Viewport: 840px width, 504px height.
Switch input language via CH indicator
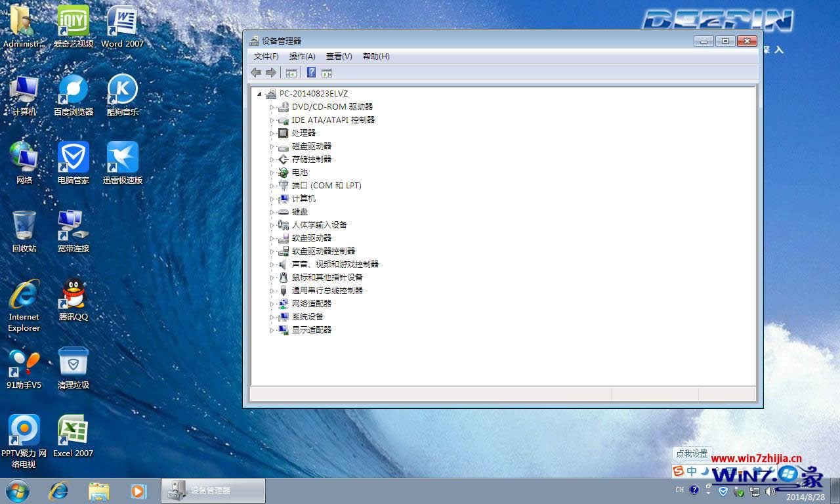coord(680,490)
